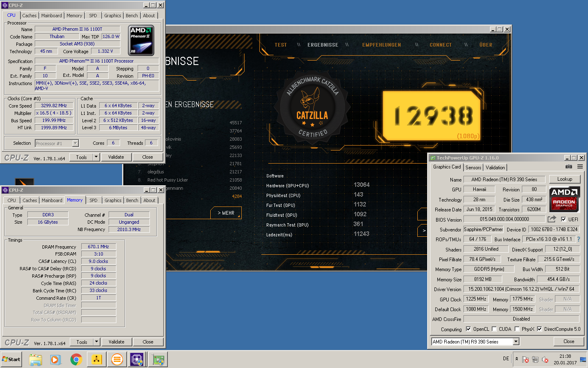
Task: Click the Lookup button in GPU-Z
Action: click(x=565, y=179)
